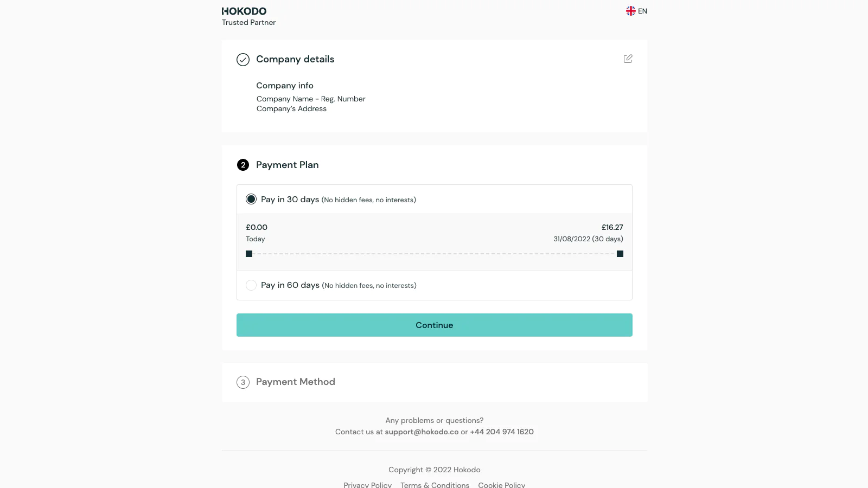Viewport: 868px width, 488px height.
Task: Click the UK flag language icon
Action: 630,11
